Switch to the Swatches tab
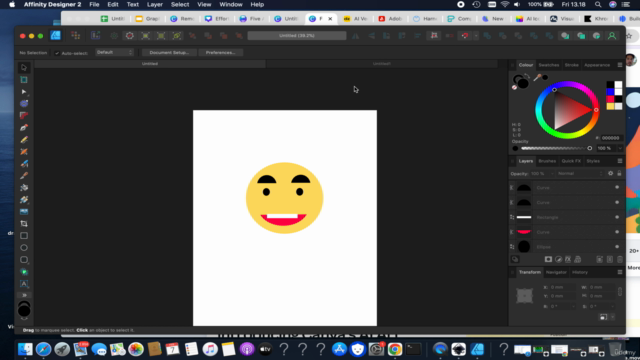640x360 pixels. (549, 65)
